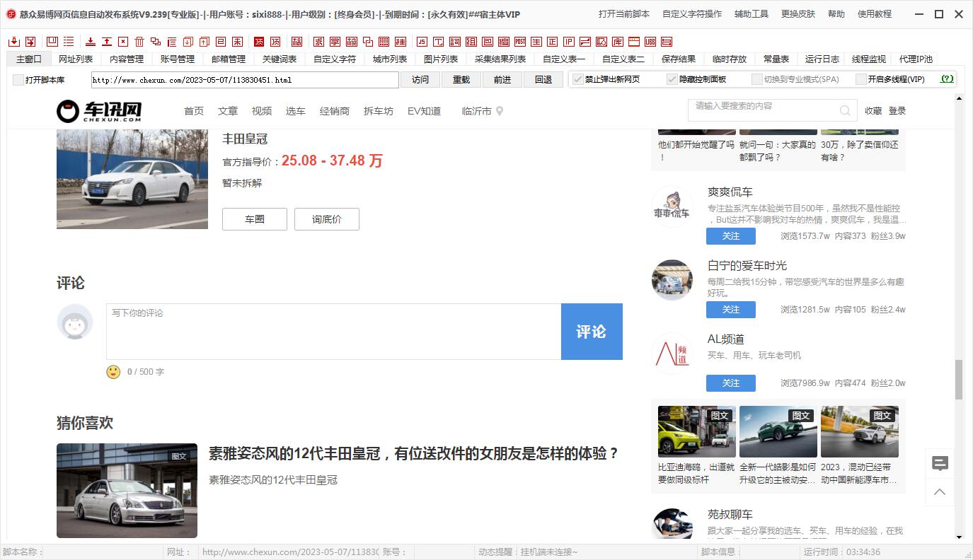
Task: Click the 重载 reload button
Action: [x=461, y=80]
